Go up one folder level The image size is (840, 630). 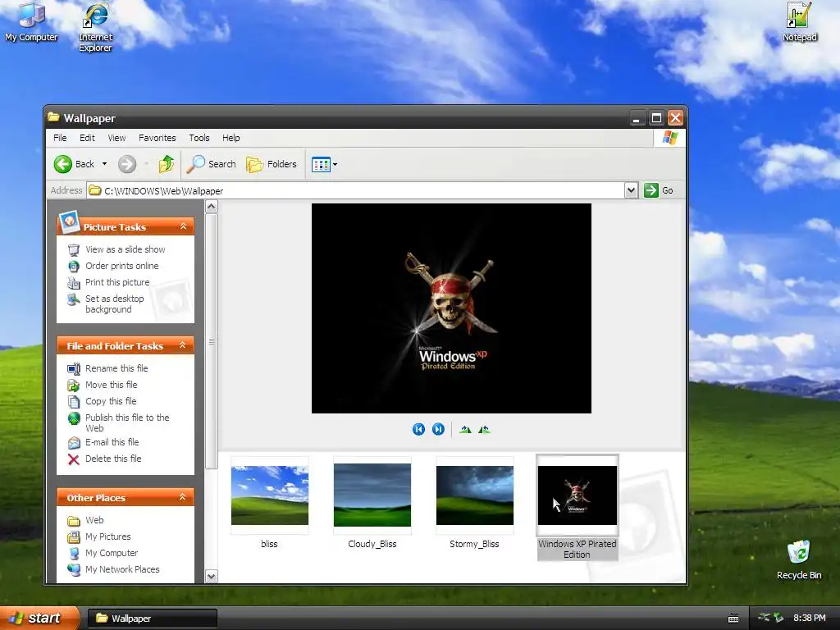tap(167, 164)
